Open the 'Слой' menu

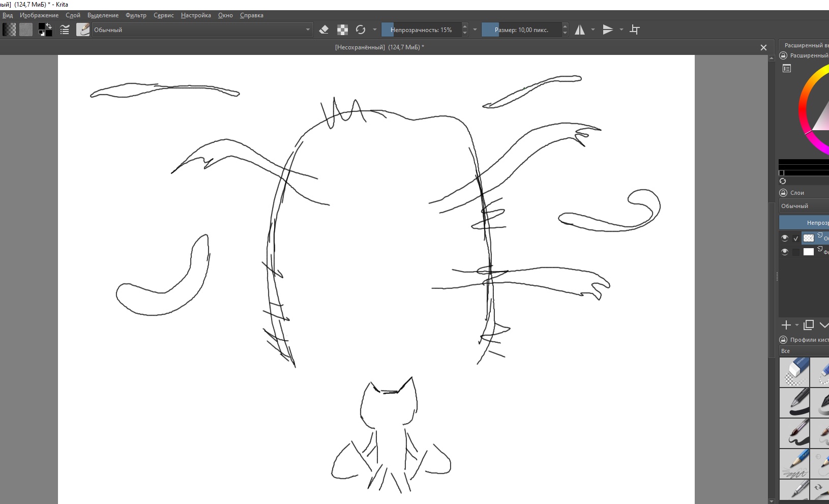[73, 15]
